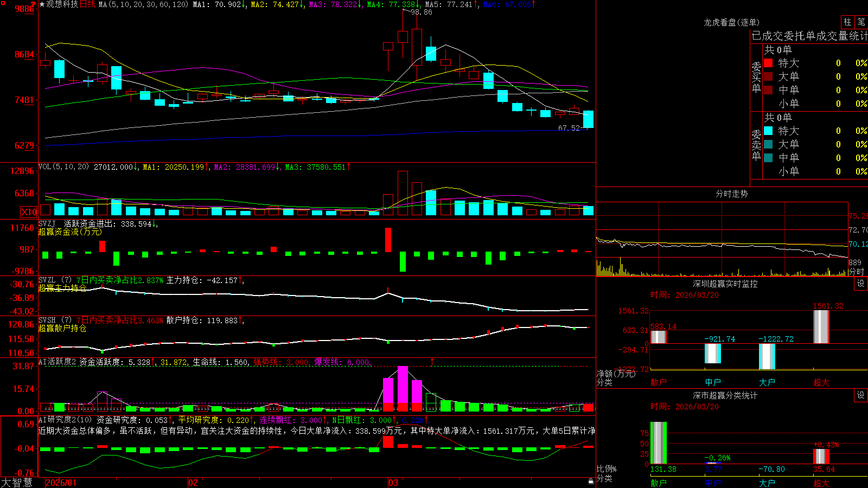Screen dimensions: 868x488
Task: Click the 散户 bar labeled 583.14
Action: [x=658, y=337]
